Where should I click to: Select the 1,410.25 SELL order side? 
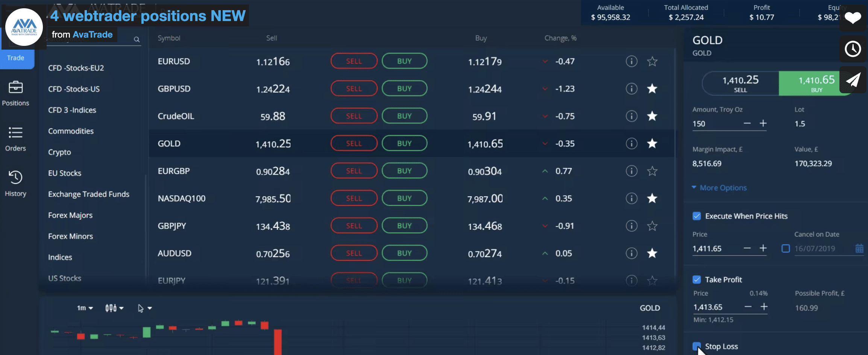click(x=741, y=83)
